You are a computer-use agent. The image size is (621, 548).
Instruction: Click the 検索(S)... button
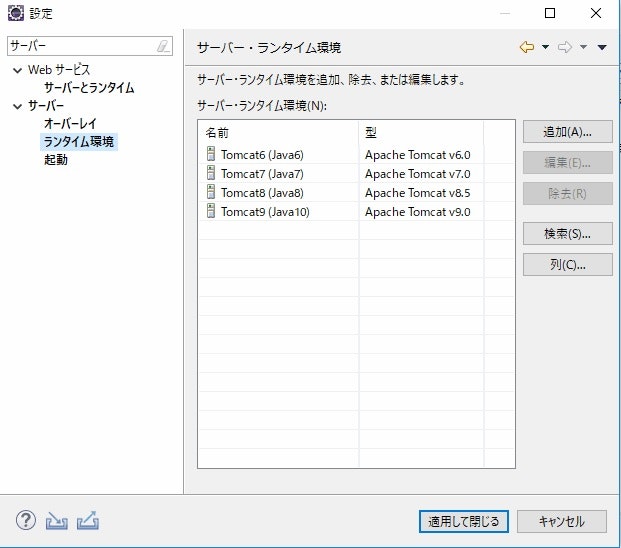click(x=568, y=234)
